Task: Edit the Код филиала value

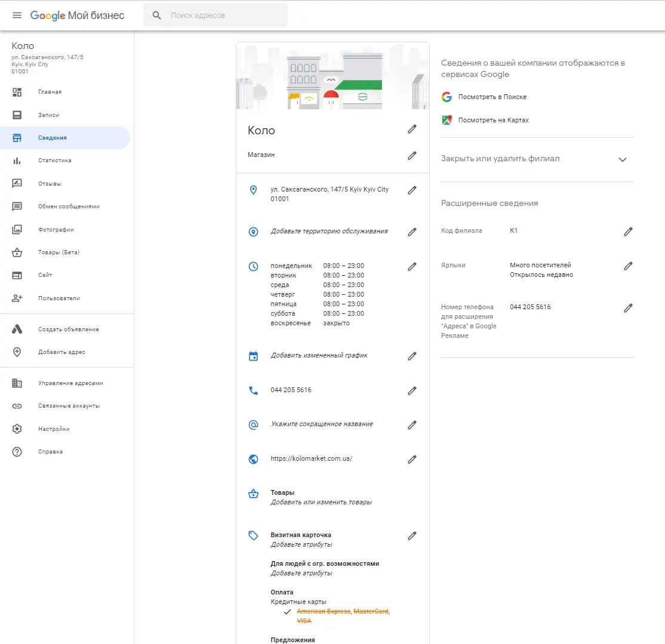Action: point(627,232)
